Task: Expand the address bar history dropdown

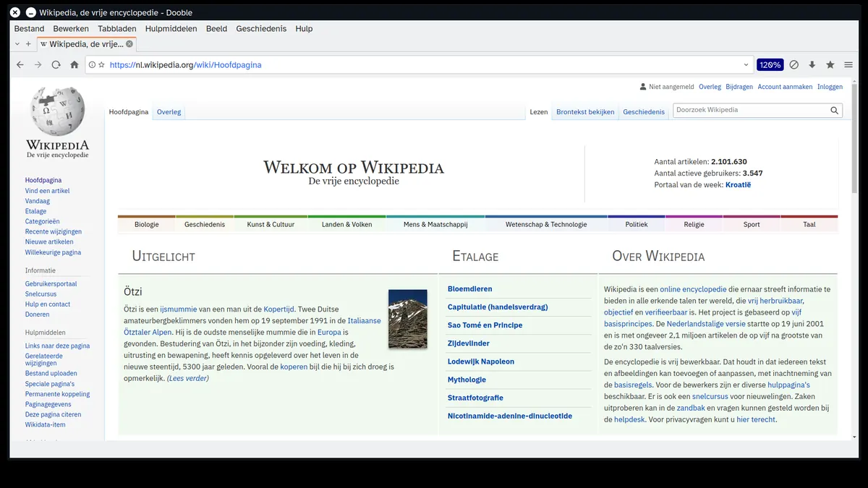Action: (x=746, y=65)
